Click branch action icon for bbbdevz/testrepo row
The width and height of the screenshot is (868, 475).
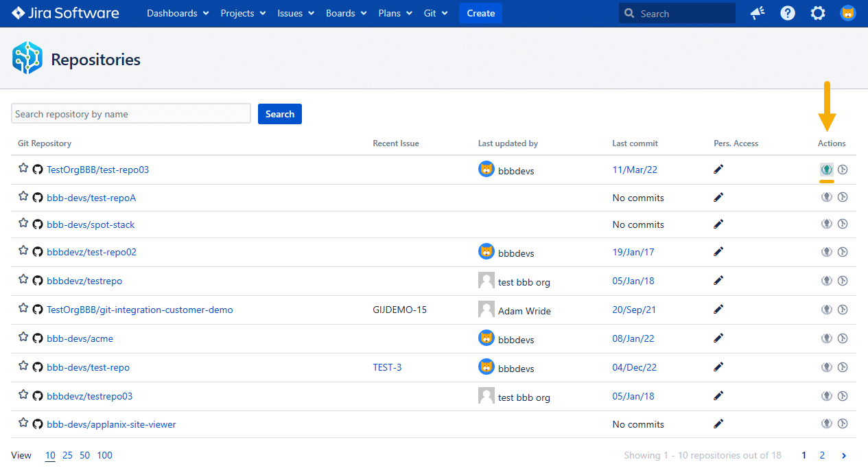tap(843, 281)
